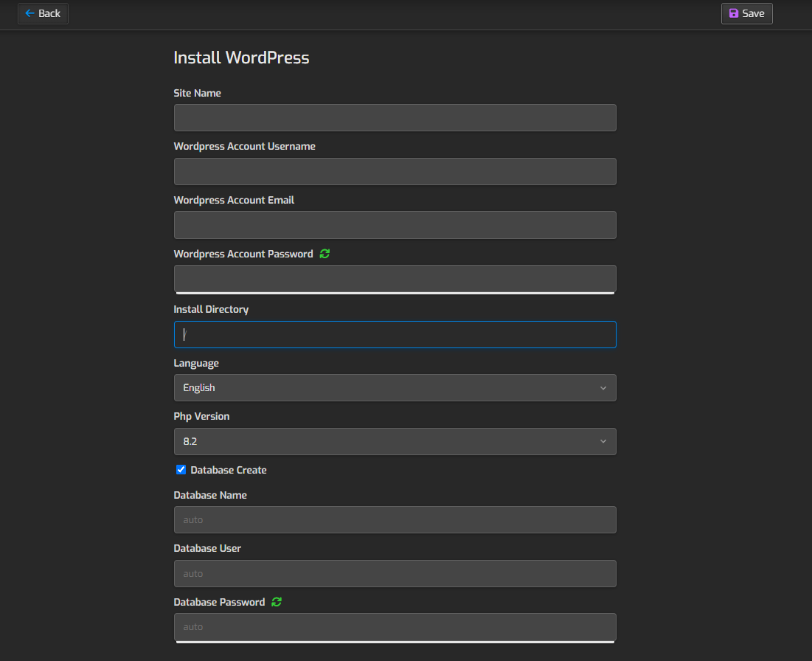Image resolution: width=812 pixels, height=661 pixels.
Task: Uncheck the Database Create checkbox
Action: pyautogui.click(x=181, y=470)
